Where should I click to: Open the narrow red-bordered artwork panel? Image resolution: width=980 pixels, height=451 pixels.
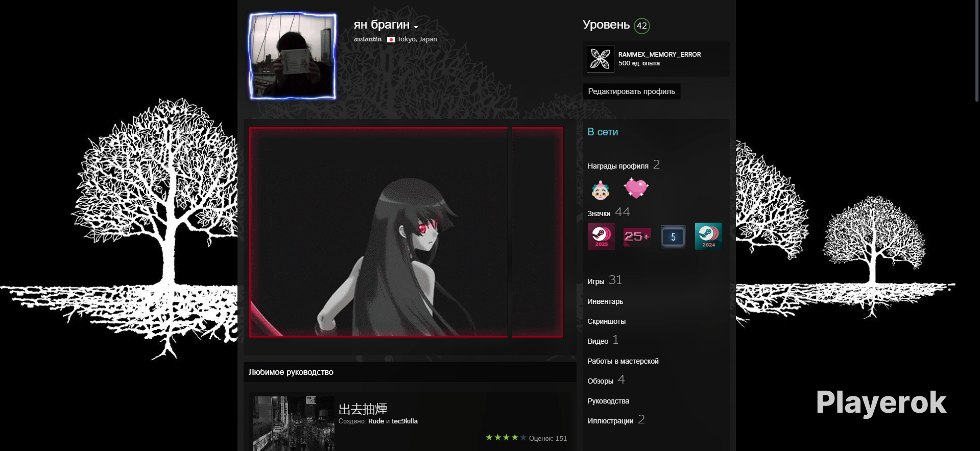pos(538,232)
